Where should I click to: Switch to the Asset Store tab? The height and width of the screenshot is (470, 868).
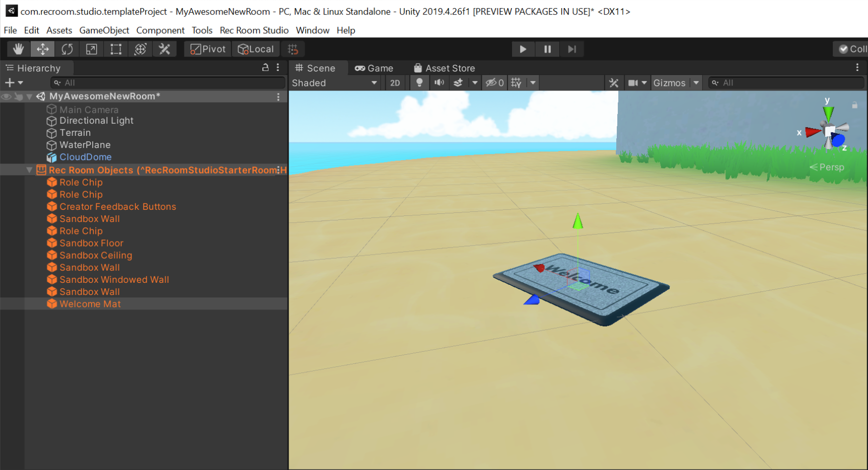[x=444, y=68]
